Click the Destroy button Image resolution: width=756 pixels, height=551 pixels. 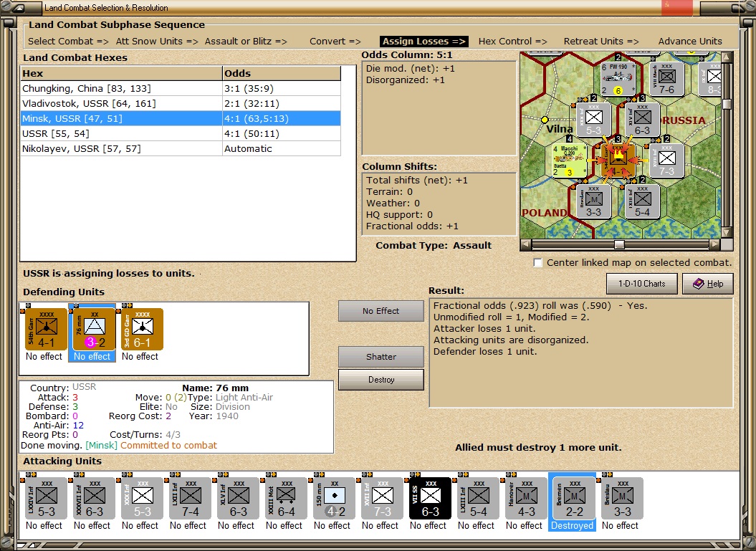pyautogui.click(x=381, y=380)
